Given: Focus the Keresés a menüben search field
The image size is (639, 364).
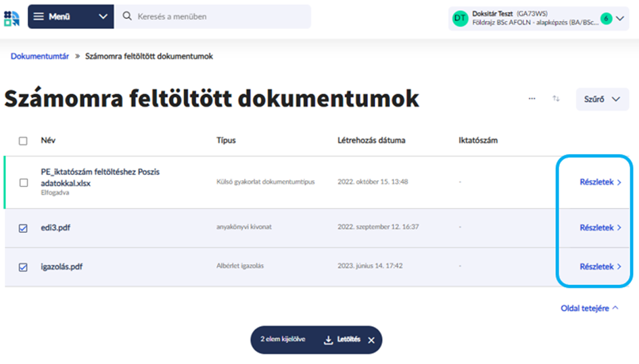Looking at the screenshot, I should pyautogui.click(x=216, y=16).
